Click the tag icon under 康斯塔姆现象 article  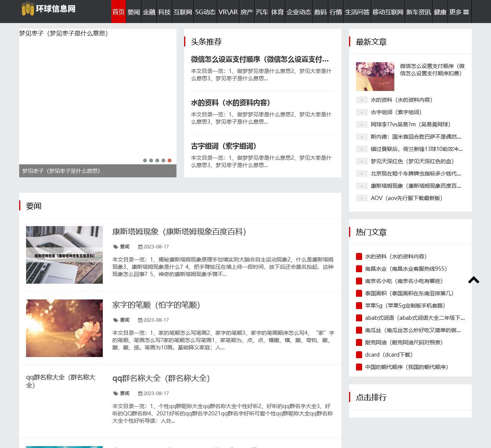click(x=115, y=247)
